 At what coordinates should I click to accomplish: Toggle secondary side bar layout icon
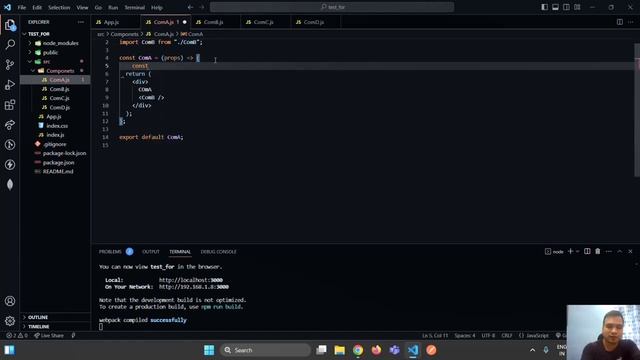point(567,7)
